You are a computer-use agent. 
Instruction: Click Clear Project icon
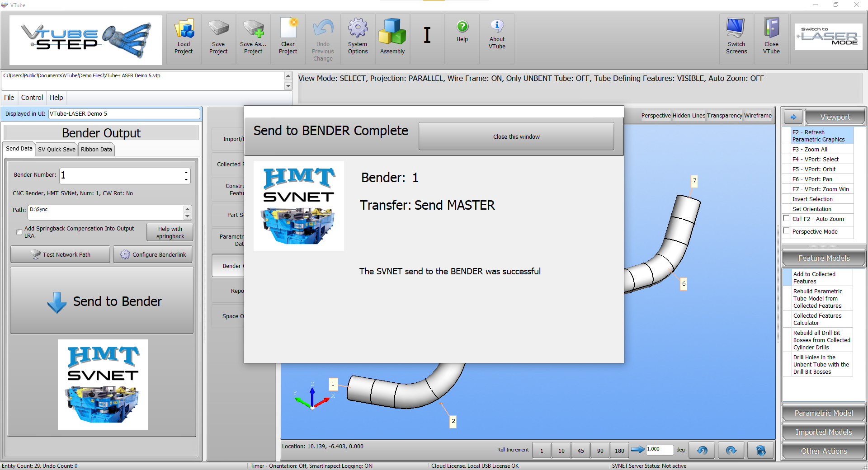pyautogui.click(x=288, y=29)
